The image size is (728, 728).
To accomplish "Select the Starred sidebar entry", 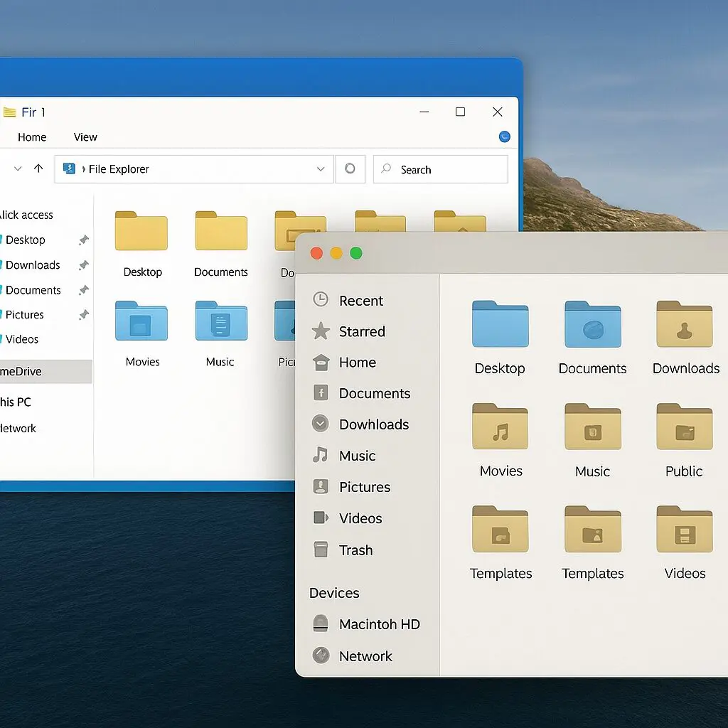I will pyautogui.click(x=365, y=331).
